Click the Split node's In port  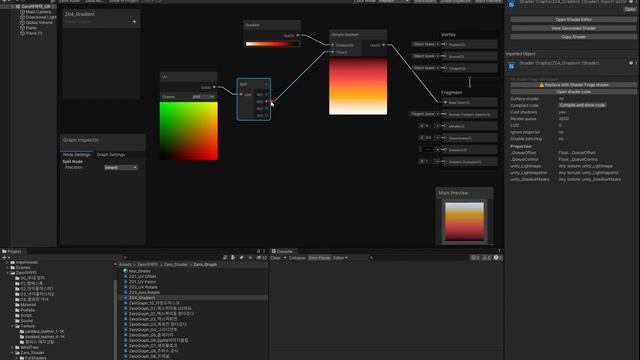coord(241,94)
